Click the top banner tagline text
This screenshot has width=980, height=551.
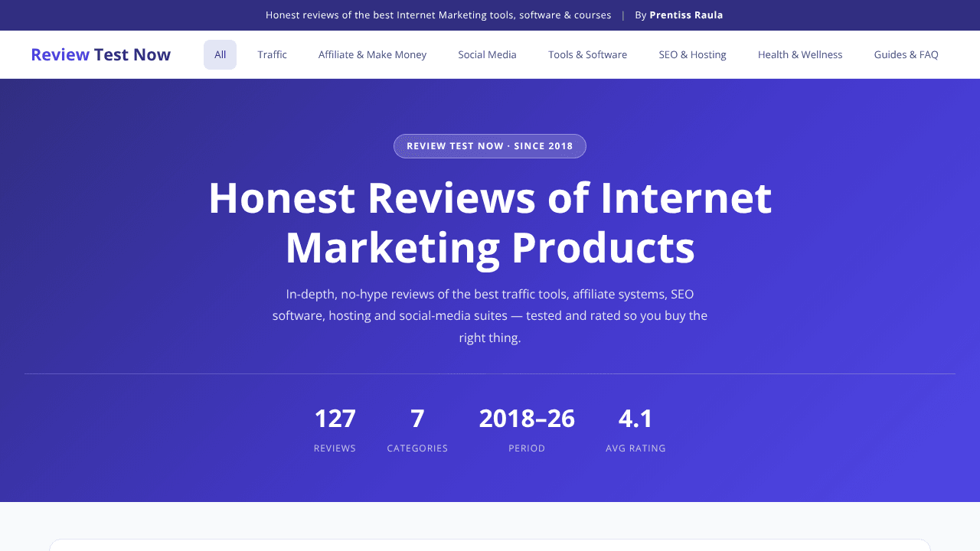[438, 15]
